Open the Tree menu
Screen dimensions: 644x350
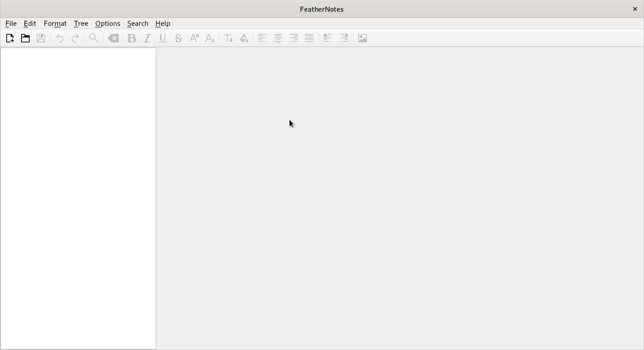tap(81, 24)
